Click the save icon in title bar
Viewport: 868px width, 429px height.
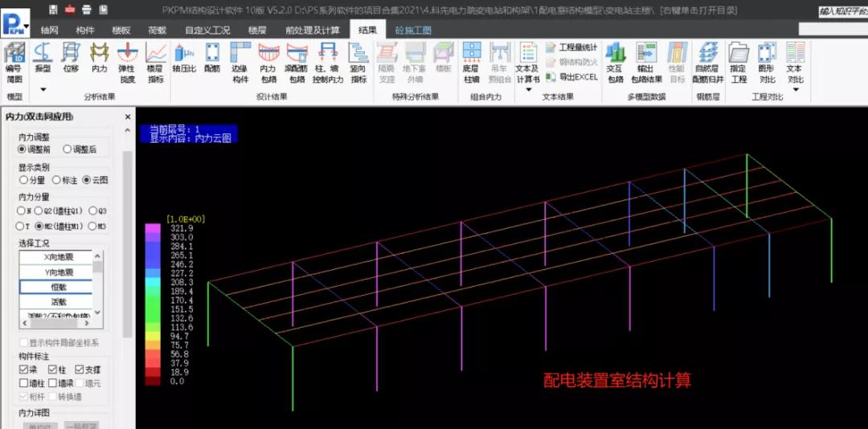pyautogui.click(x=53, y=10)
